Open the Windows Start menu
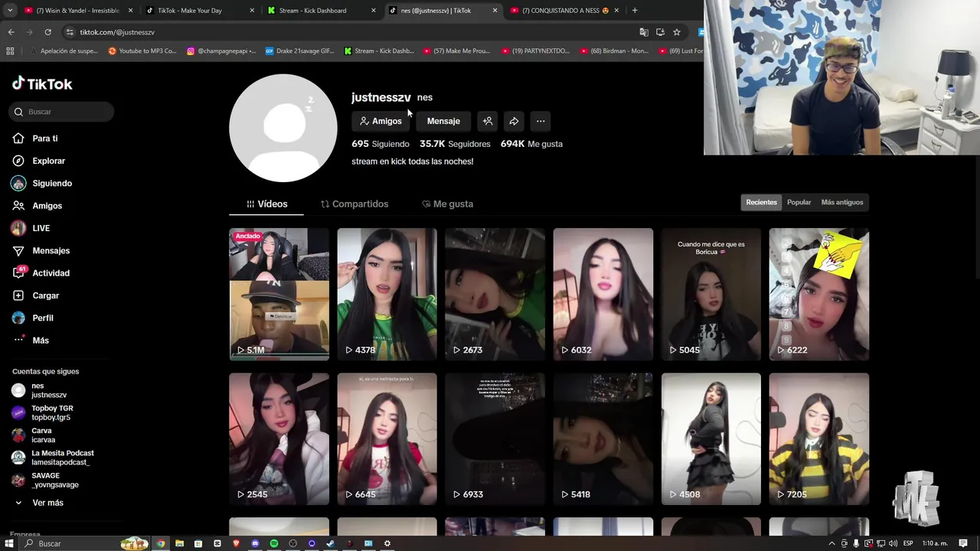Viewport: 980px width, 551px height. [11, 543]
